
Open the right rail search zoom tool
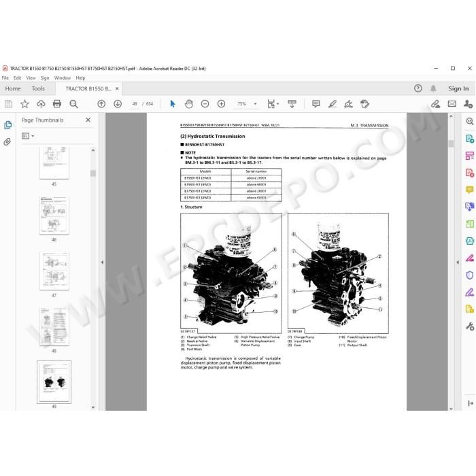pos(470,122)
